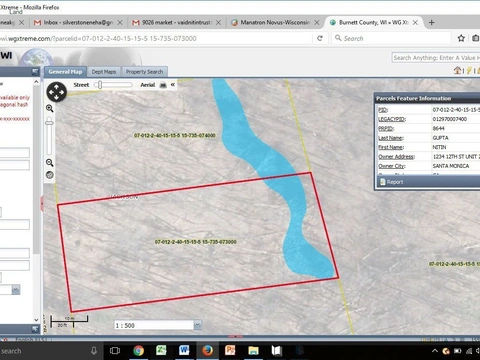Image resolution: width=480 pixels, height=360 pixels.
Task: Click the home icon at top right
Action: pyautogui.click(x=457, y=70)
